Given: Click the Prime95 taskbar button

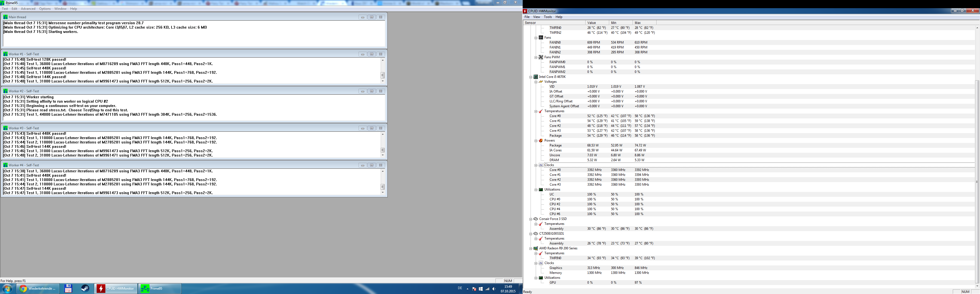Looking at the screenshot, I should click(160, 289).
